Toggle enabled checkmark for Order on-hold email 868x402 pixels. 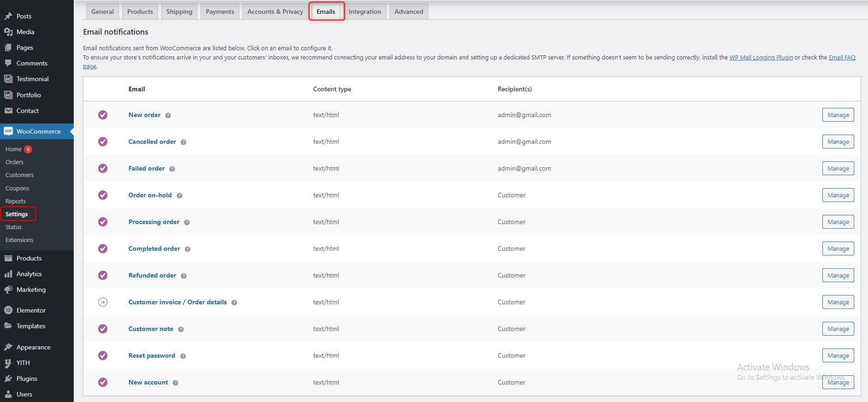pyautogui.click(x=103, y=195)
